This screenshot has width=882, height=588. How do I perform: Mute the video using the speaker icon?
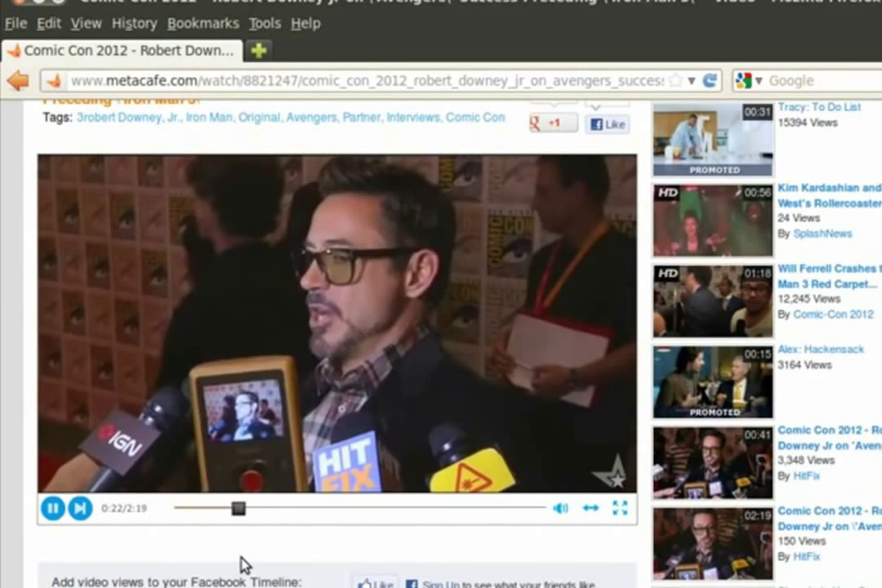pyautogui.click(x=560, y=508)
